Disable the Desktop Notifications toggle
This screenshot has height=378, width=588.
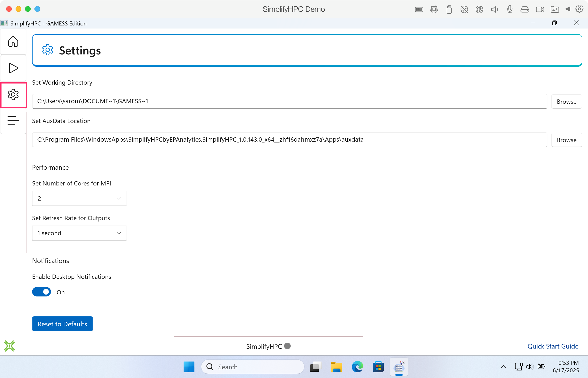pos(42,292)
